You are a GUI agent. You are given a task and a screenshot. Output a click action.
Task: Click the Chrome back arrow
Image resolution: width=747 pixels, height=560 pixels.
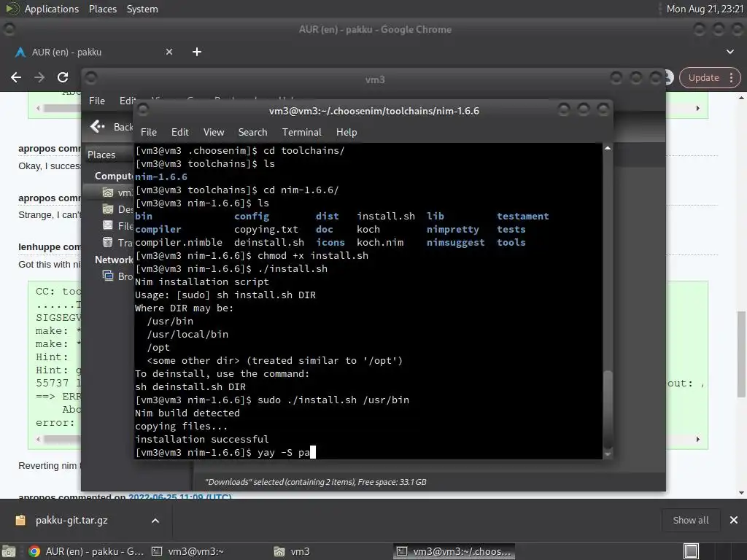(x=16, y=77)
